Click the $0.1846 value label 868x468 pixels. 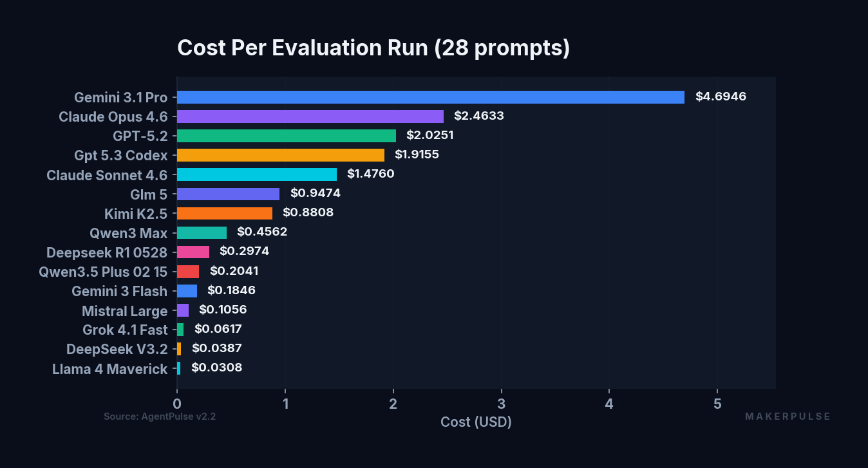click(x=232, y=290)
